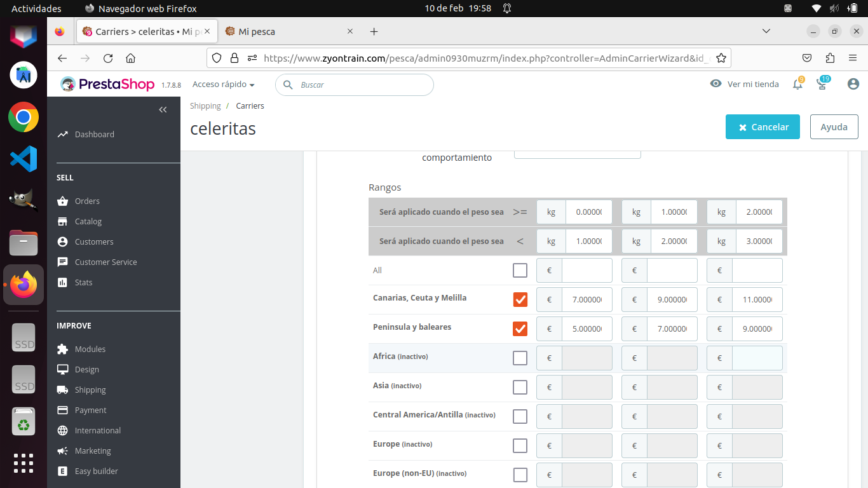Open Catalog in the sidebar
The height and width of the screenshot is (488, 868).
(x=88, y=221)
